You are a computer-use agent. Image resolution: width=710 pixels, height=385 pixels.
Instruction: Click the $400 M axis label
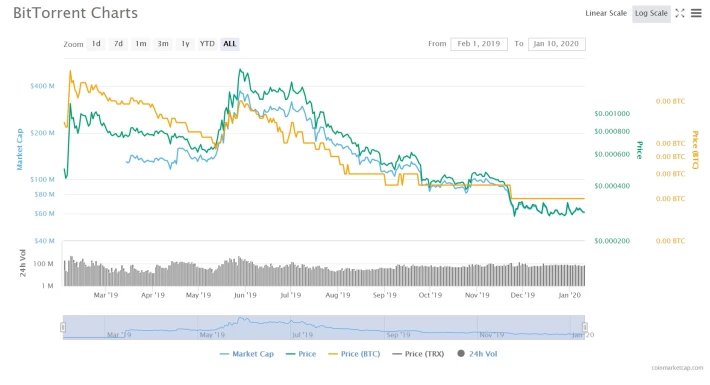pyautogui.click(x=42, y=86)
